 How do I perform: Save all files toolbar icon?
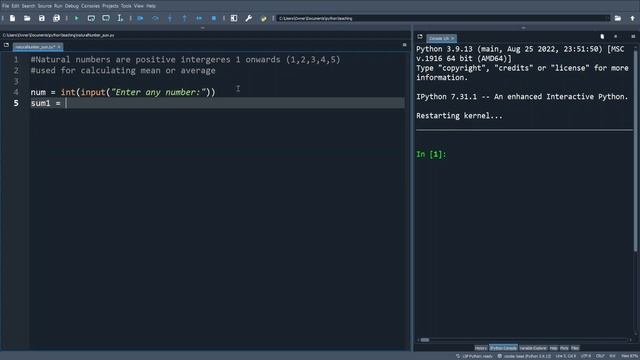(x=56, y=18)
